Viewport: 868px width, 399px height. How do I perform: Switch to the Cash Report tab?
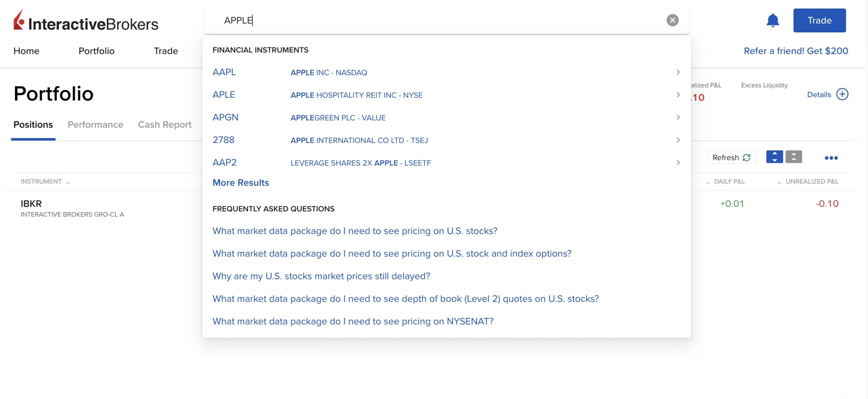165,125
